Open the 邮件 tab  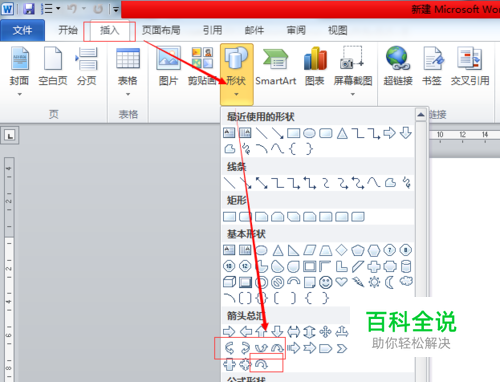coord(254,30)
